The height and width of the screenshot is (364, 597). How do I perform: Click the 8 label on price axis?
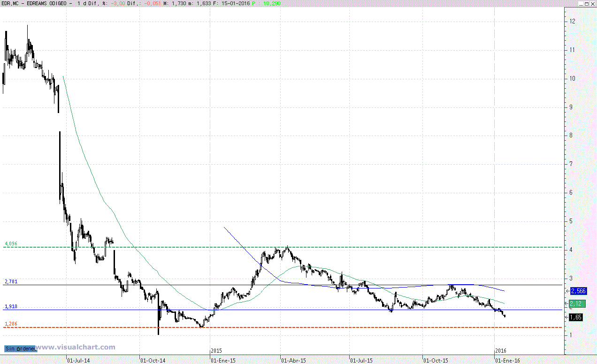(x=571, y=136)
